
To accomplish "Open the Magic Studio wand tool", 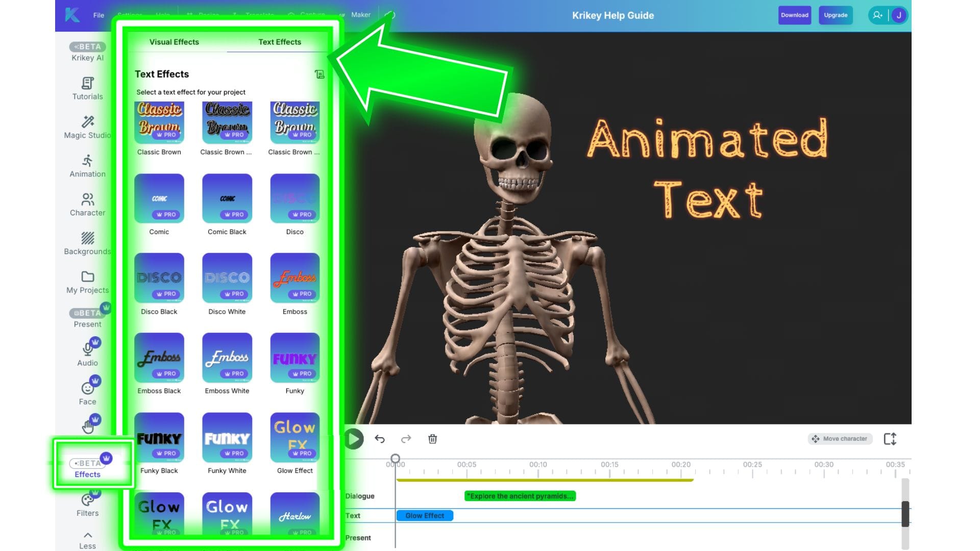I will pyautogui.click(x=87, y=122).
